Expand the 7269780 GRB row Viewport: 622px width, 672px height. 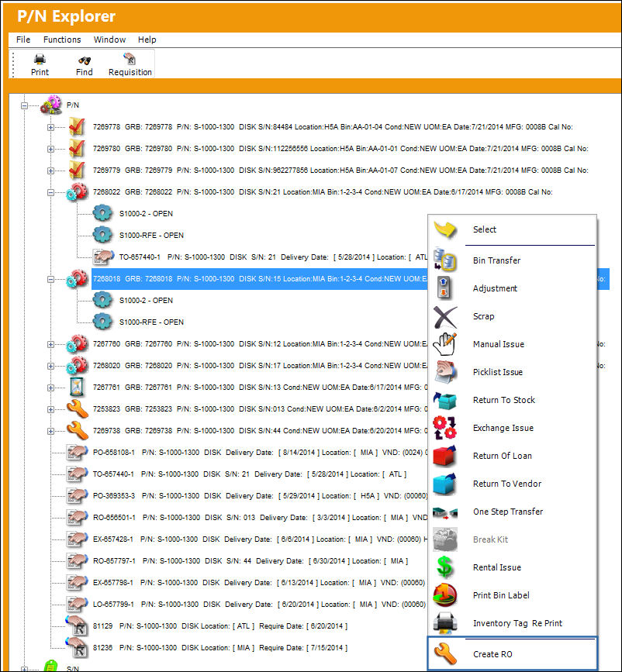[50, 149]
